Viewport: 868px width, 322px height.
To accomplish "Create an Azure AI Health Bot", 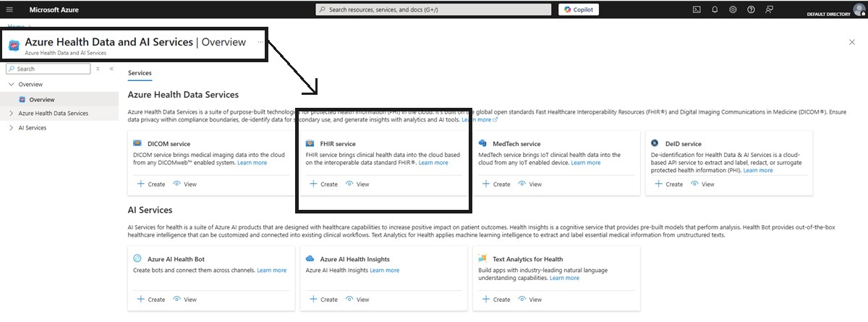I will point(151,300).
